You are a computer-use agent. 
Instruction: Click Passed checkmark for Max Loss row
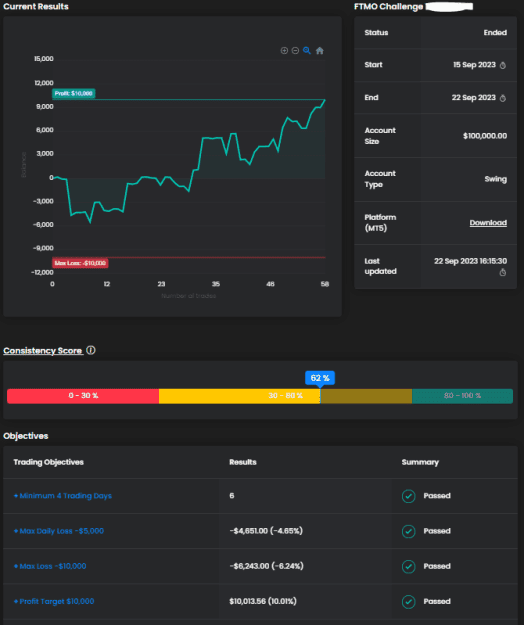(408, 566)
